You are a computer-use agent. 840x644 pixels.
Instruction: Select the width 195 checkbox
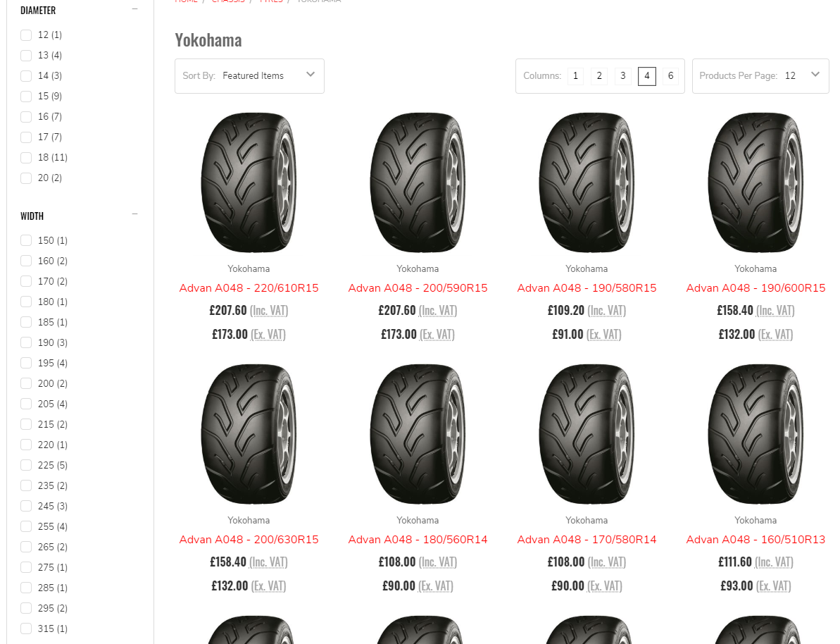27,363
